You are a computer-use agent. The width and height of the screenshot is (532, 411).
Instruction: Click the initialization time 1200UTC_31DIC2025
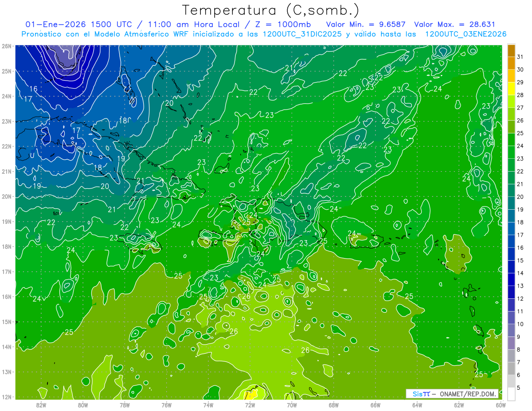(302, 34)
